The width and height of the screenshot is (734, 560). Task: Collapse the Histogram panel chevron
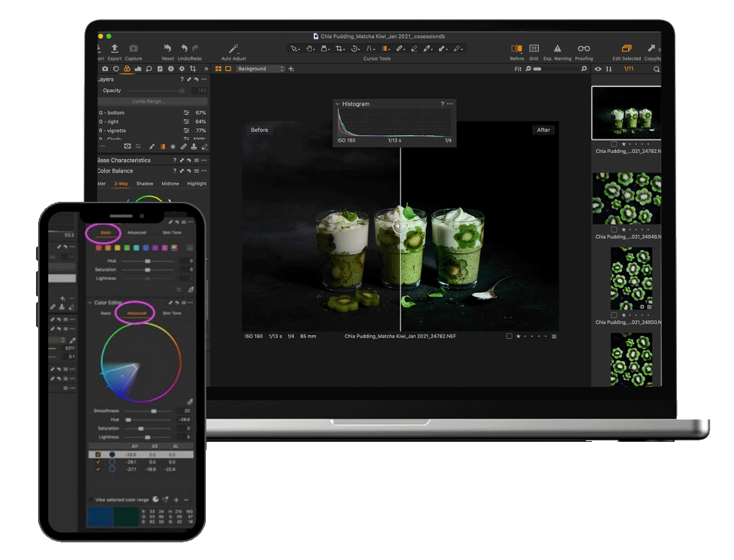(x=337, y=104)
